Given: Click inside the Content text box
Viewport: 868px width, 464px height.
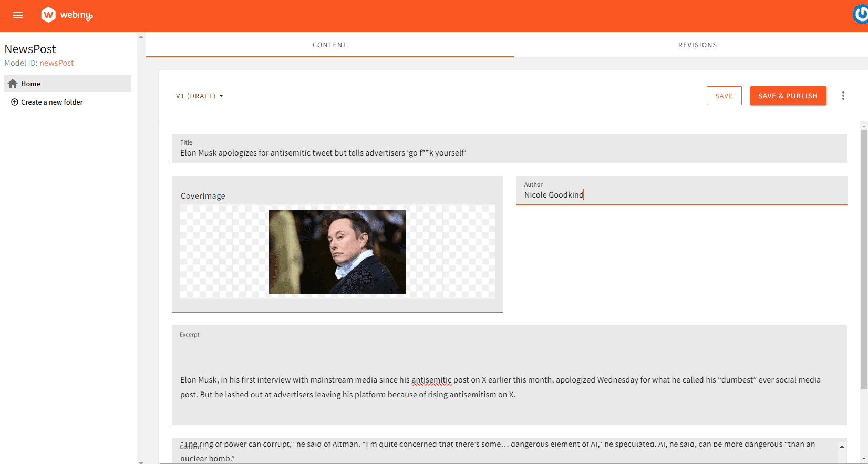Looking at the screenshot, I should pyautogui.click(x=504, y=452).
